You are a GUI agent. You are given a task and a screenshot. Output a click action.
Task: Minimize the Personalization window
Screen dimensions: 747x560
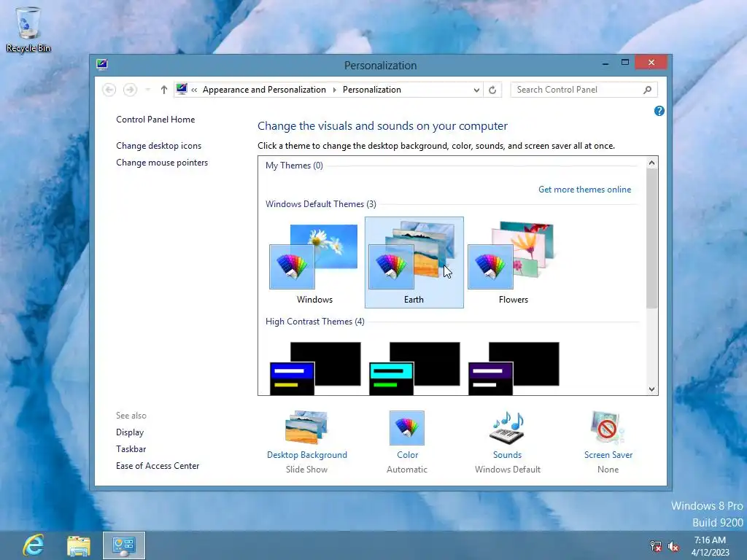pos(605,63)
